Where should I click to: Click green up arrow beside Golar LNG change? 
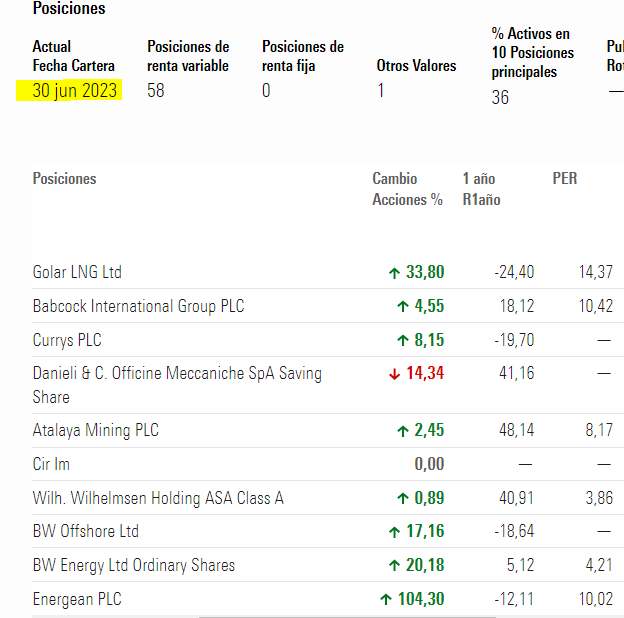394,273
